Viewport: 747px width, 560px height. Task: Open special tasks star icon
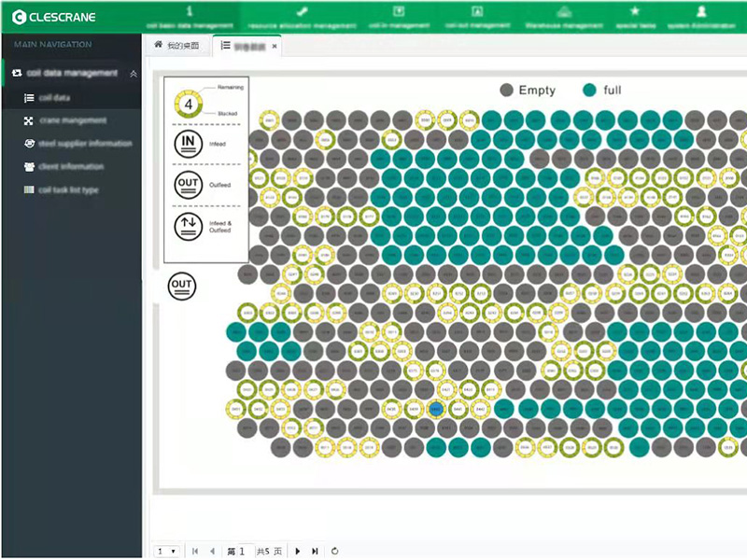click(x=635, y=17)
